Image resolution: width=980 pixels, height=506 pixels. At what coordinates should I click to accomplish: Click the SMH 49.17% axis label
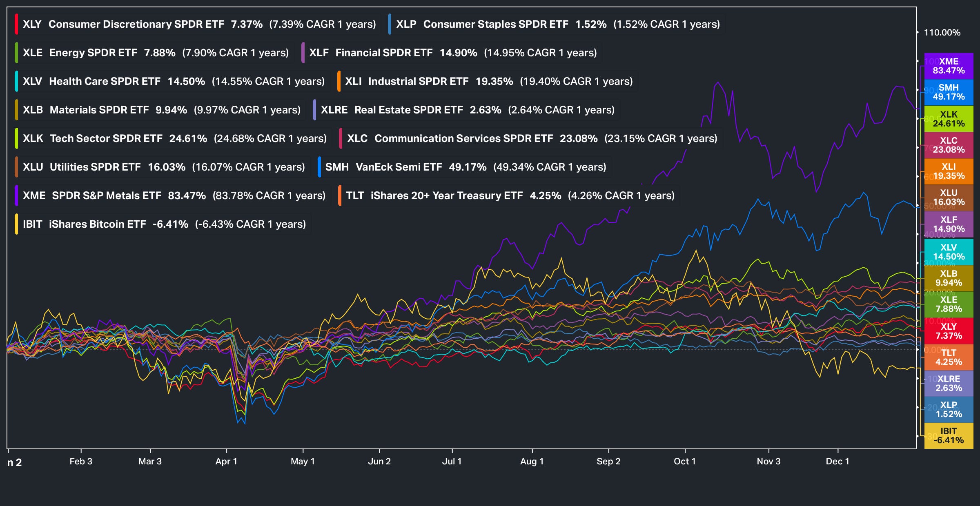948,92
